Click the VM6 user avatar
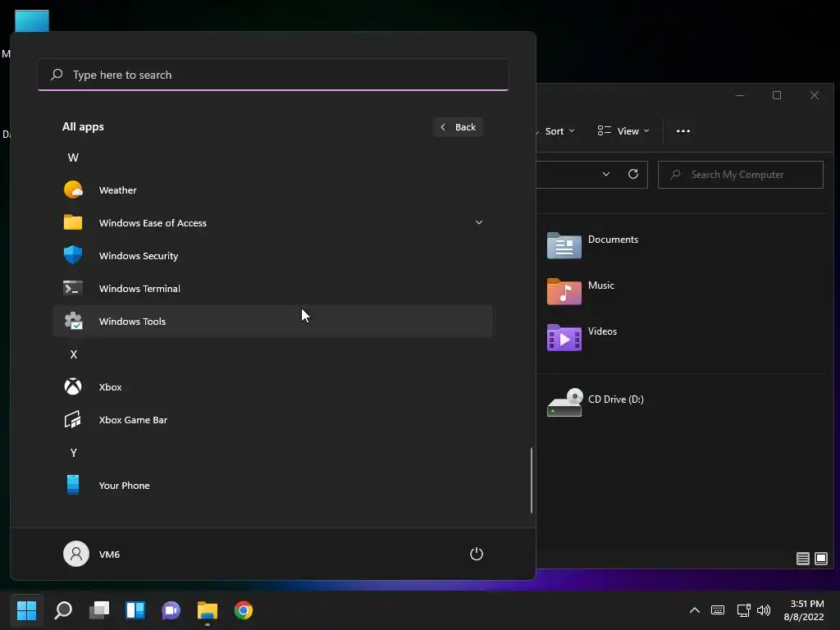Image resolution: width=840 pixels, height=630 pixels. (76, 554)
